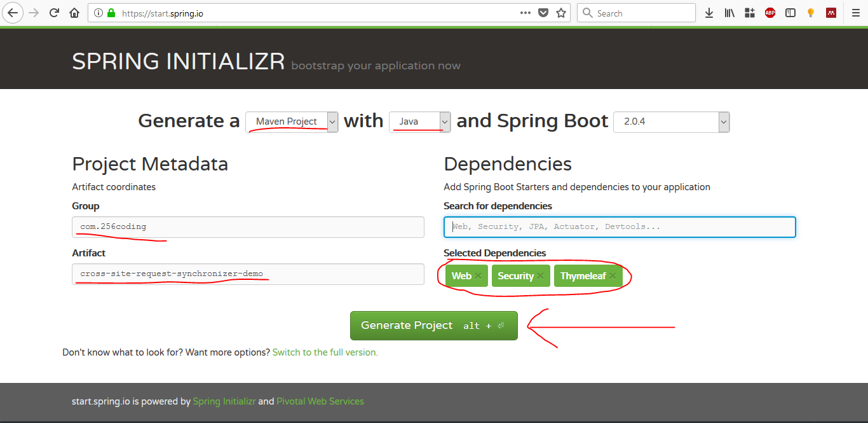The width and height of the screenshot is (868, 423).
Task: Click the dark red extension icon
Action: pos(831,13)
